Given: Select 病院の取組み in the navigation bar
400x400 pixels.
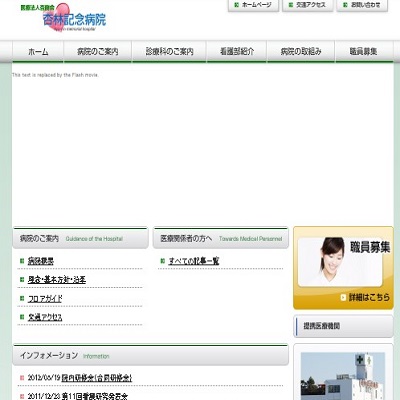Looking at the screenshot, I should pyautogui.click(x=301, y=52).
